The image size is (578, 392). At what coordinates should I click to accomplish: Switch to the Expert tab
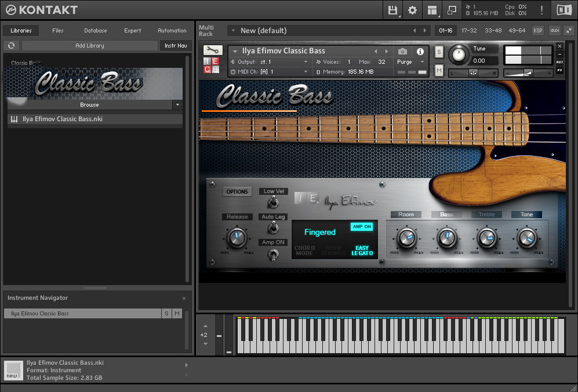coord(133,31)
